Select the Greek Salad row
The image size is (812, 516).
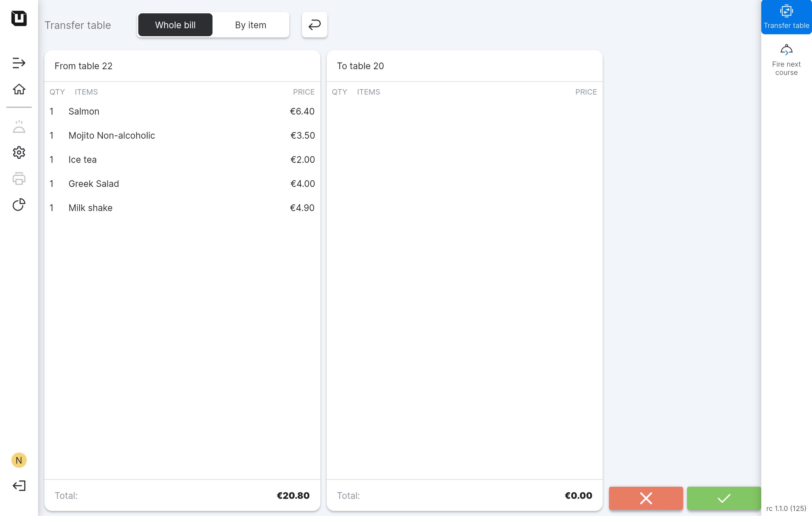[x=182, y=184]
